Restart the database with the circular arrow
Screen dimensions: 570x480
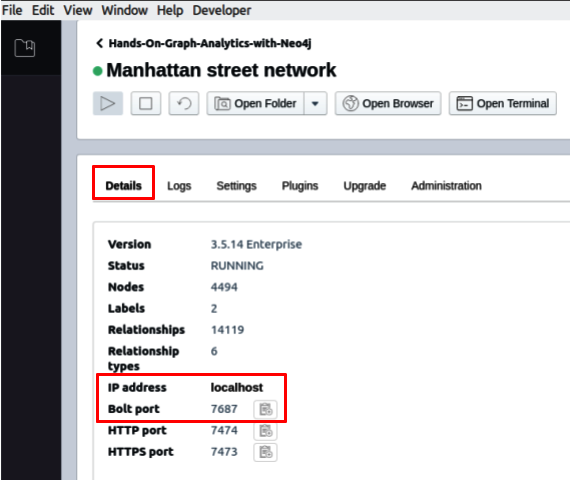[184, 104]
